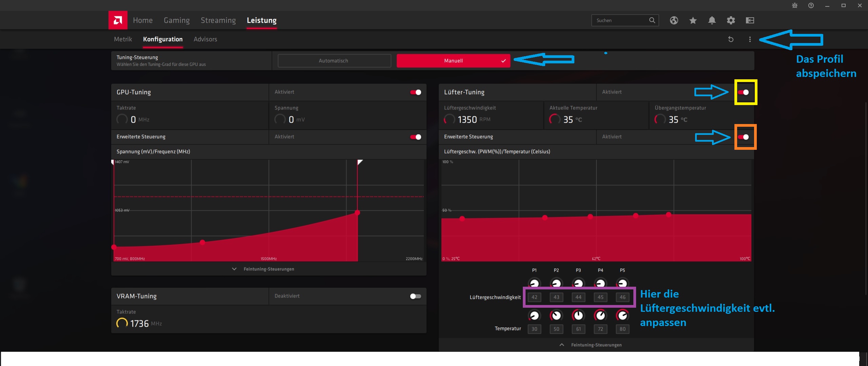Image resolution: width=868 pixels, height=366 pixels.
Task: Open the three-dot profile options menu
Action: coord(750,39)
